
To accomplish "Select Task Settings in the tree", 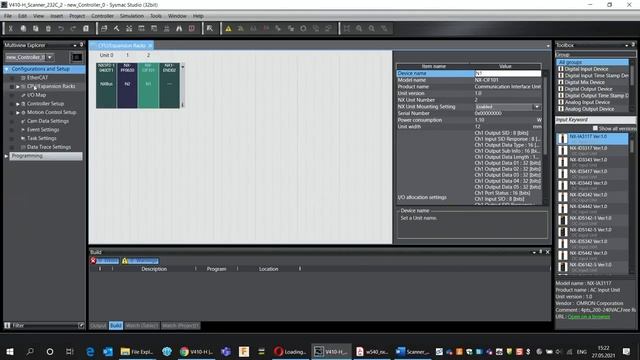I will pos(42,138).
